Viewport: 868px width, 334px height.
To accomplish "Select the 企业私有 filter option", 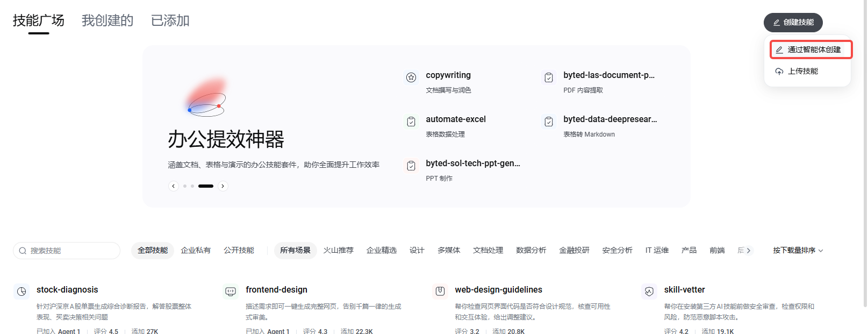I will (196, 251).
